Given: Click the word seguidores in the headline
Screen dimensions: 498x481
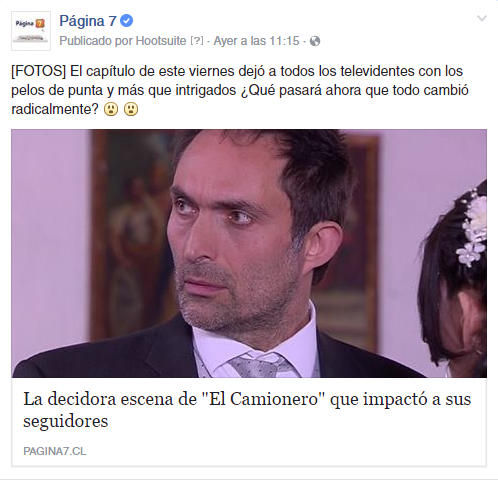Looking at the screenshot, I should coord(66,421).
